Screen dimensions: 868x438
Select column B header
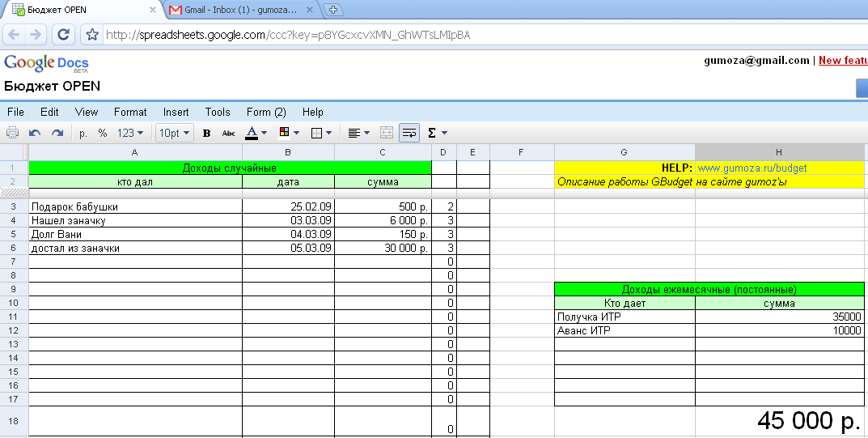[288, 152]
